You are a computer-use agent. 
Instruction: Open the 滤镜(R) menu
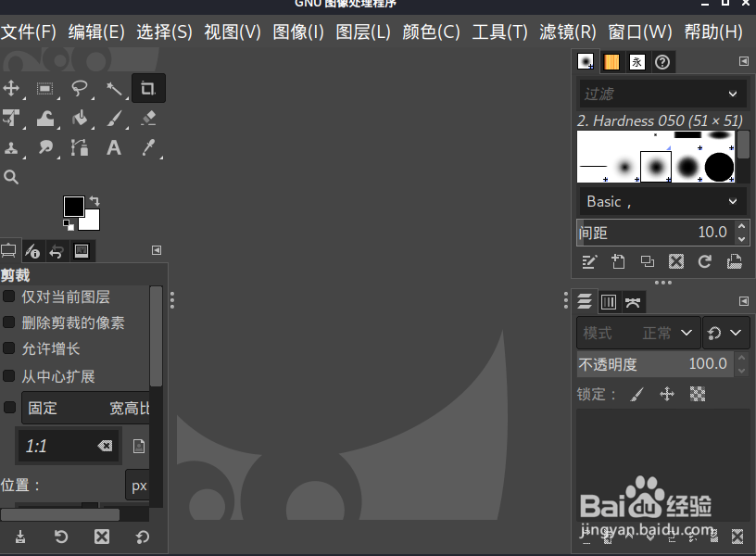[x=567, y=31]
